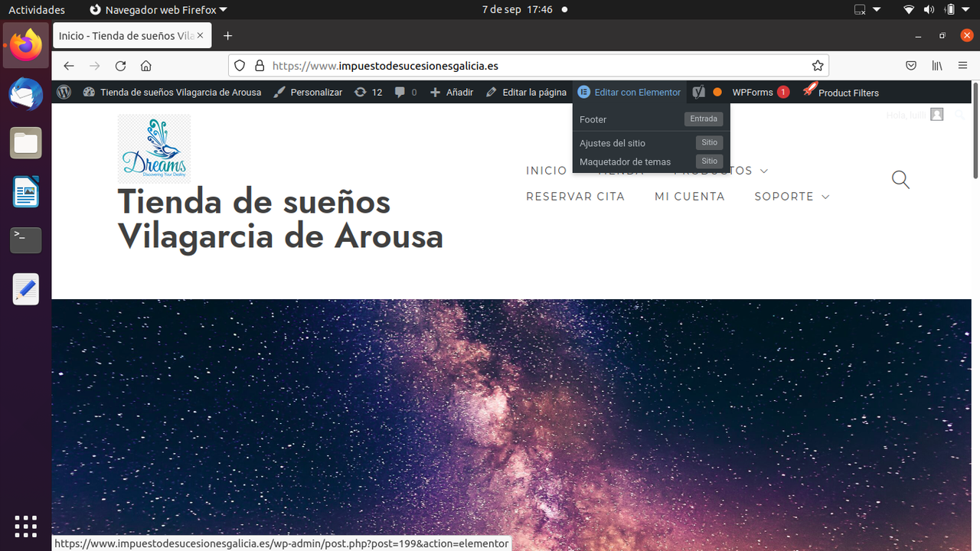Show tracking protection shield info

(x=240, y=66)
